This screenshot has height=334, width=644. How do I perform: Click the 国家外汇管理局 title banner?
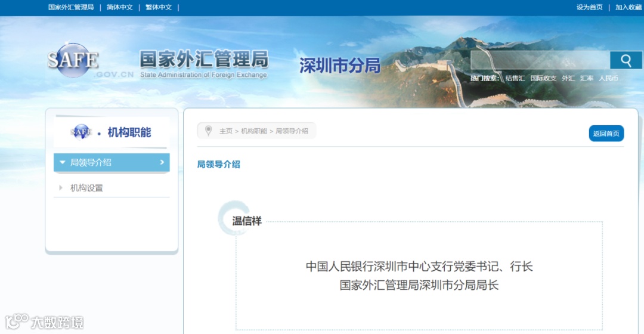[x=204, y=64]
